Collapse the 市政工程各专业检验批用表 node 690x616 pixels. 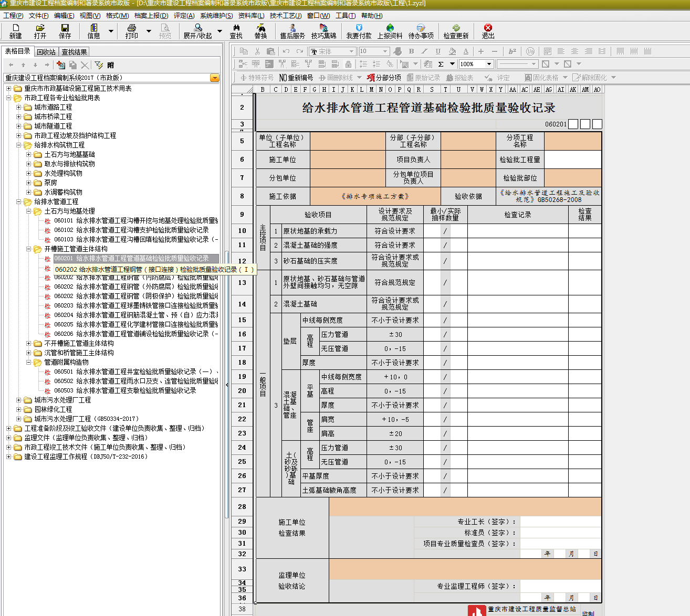[9, 98]
